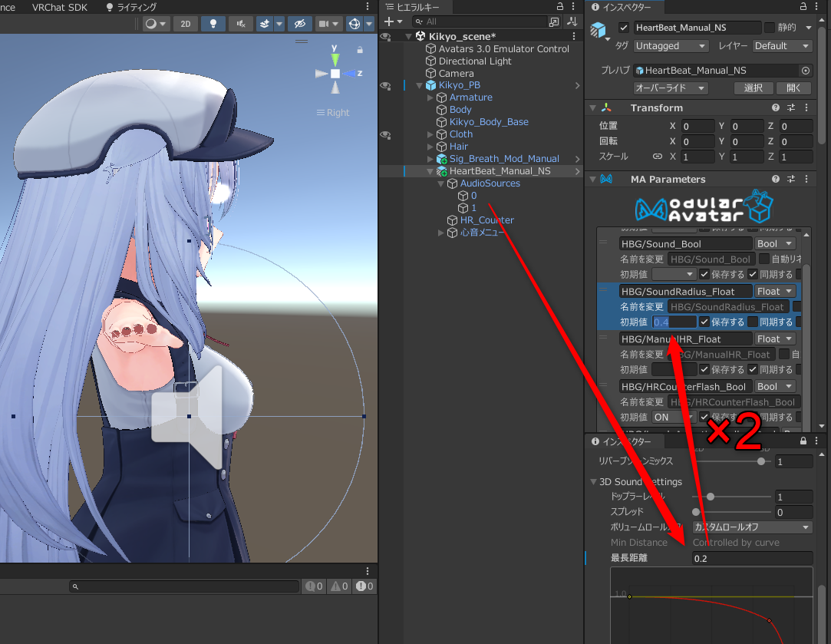The image size is (831, 644).
Task: Click the Right view label
Action: [x=338, y=112]
